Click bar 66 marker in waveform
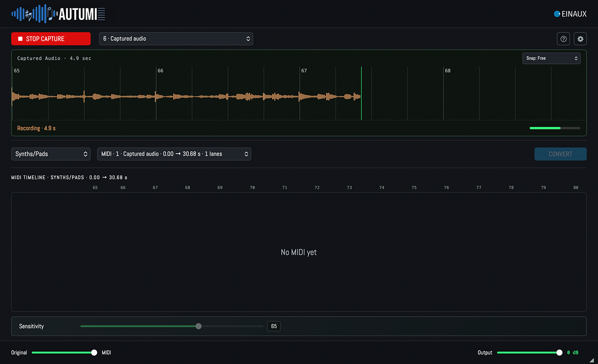The width and height of the screenshot is (598, 364). click(x=160, y=71)
